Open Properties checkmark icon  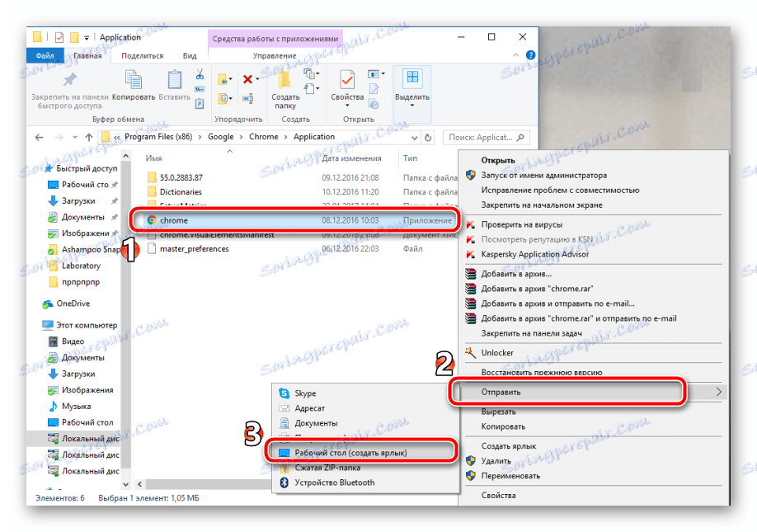[347, 80]
